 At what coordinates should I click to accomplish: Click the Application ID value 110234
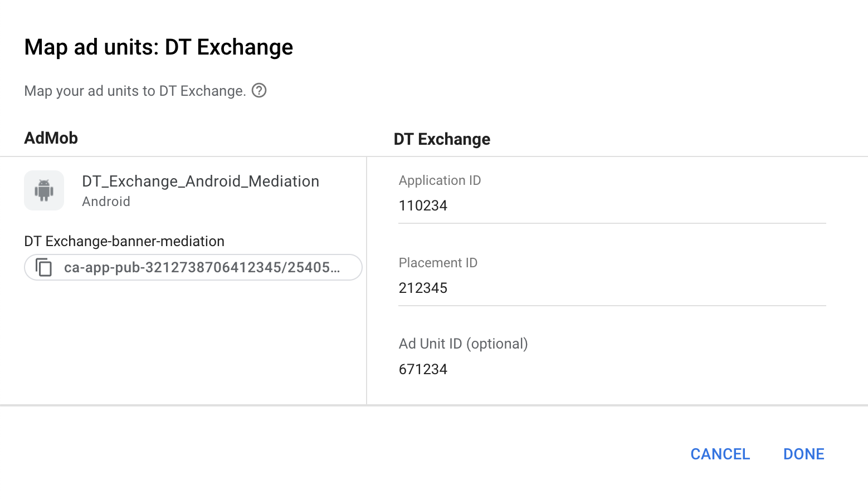click(x=422, y=205)
